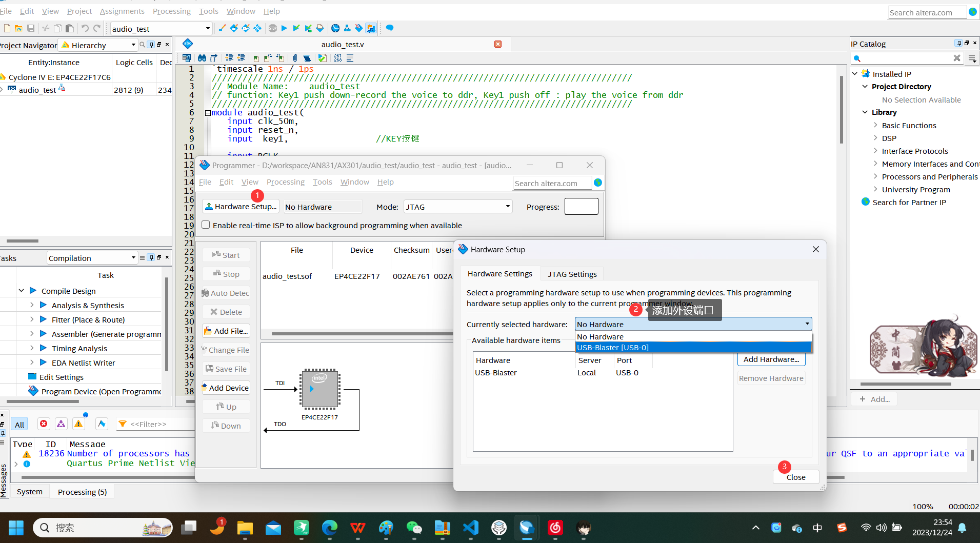Click the decrease indent icon in editor toolbar
The image size is (980, 543).
(x=241, y=58)
